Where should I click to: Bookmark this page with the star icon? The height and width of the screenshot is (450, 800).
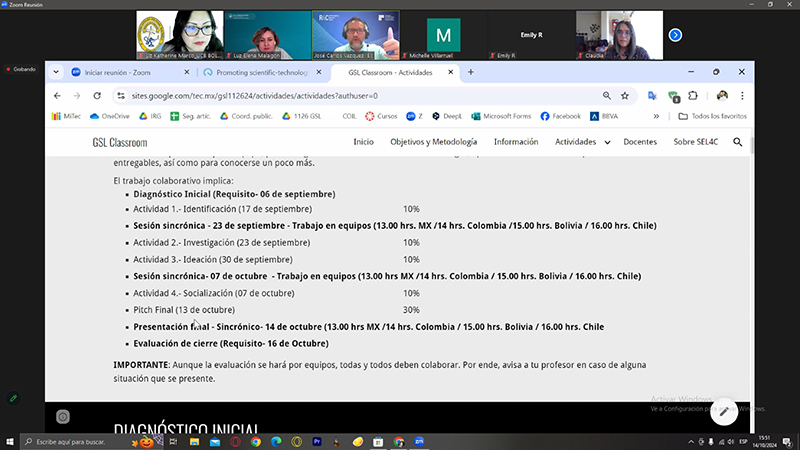tap(625, 96)
